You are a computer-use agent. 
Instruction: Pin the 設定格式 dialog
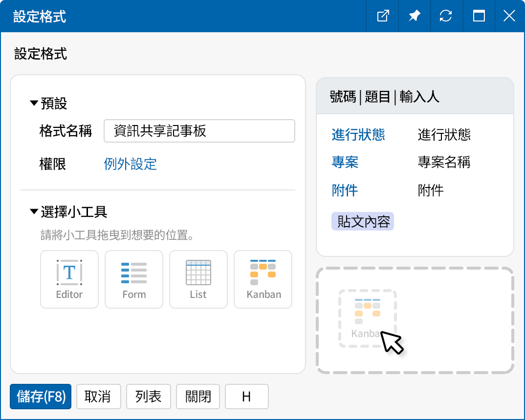[414, 16]
